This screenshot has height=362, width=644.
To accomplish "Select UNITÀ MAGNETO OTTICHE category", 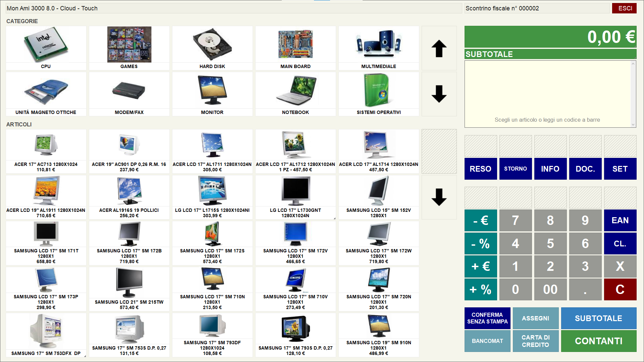I will click(46, 94).
